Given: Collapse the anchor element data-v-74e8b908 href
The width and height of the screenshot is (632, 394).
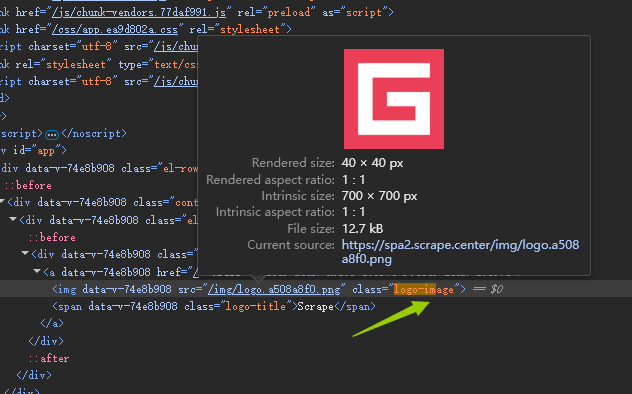Looking at the screenshot, I should pyautogui.click(x=37, y=271).
